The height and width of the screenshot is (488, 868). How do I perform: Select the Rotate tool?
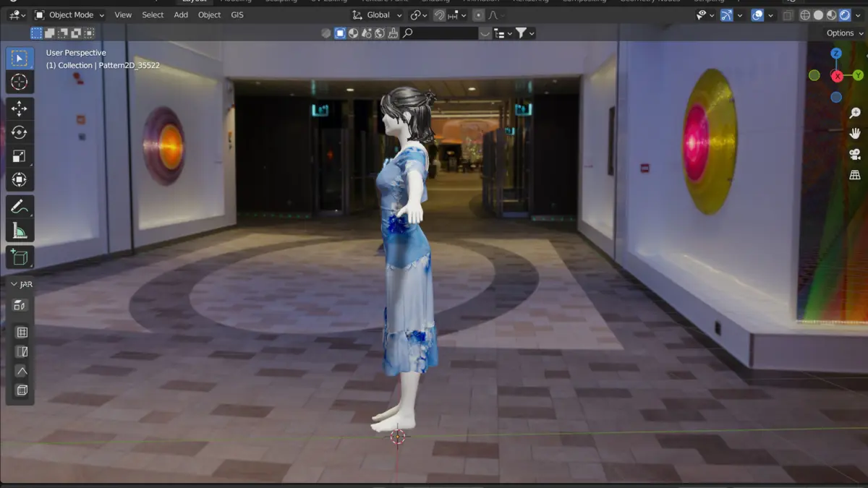tap(20, 132)
